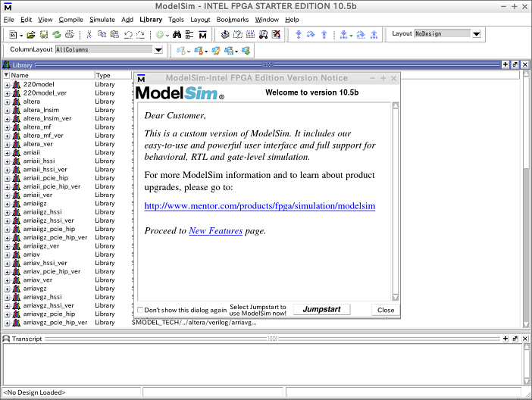This screenshot has height=400, width=532.
Task: Click the Collapse All tree icon
Action: click(189, 35)
